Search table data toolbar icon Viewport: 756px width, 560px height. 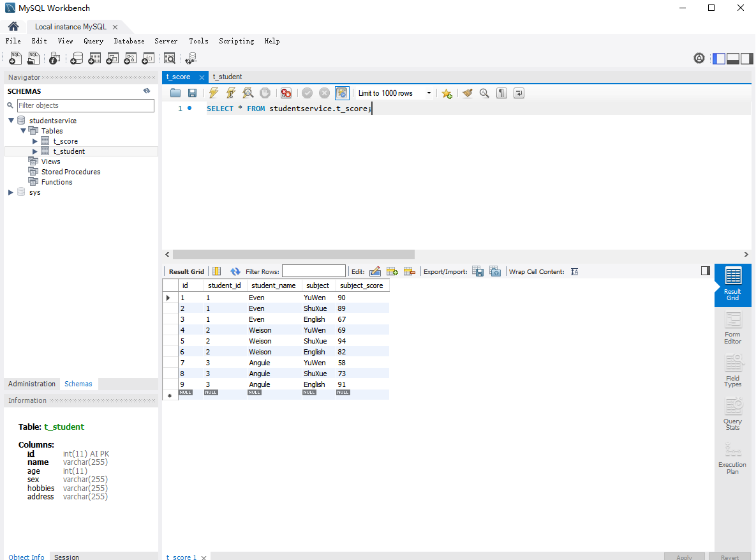pyautogui.click(x=170, y=58)
